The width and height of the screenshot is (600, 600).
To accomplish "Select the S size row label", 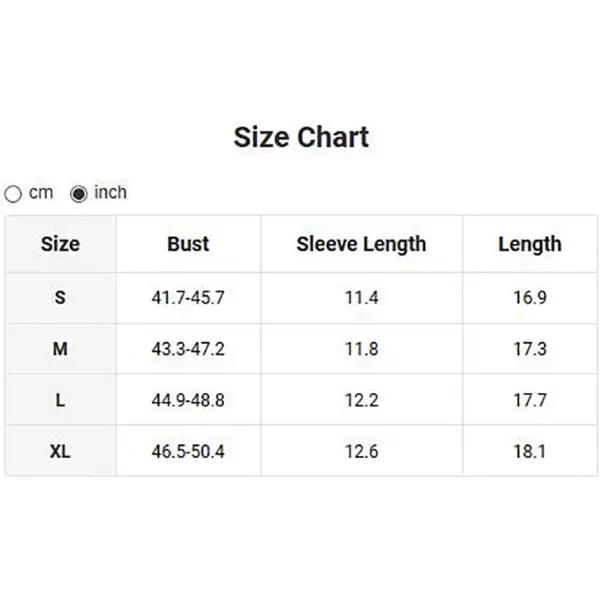I will (x=60, y=298).
